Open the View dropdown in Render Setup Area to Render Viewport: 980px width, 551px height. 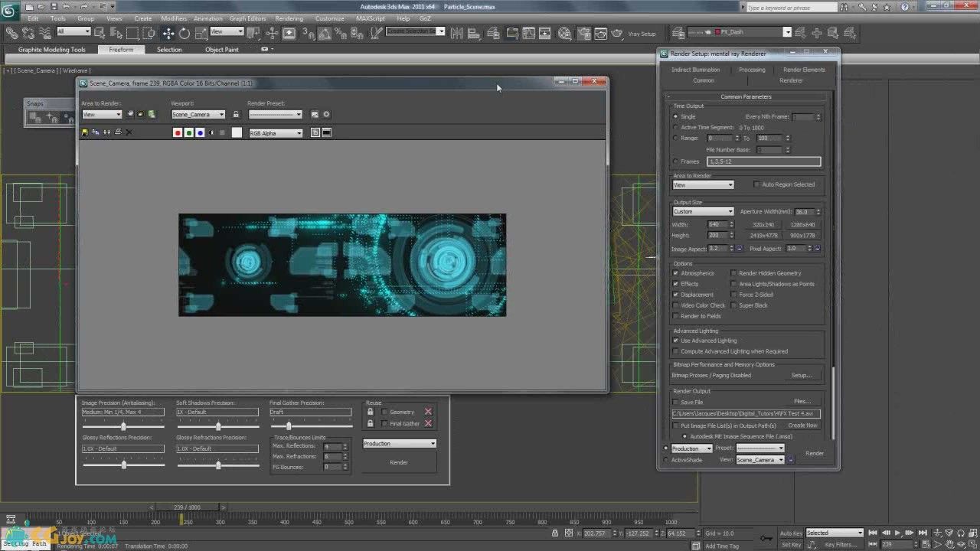[x=703, y=184]
